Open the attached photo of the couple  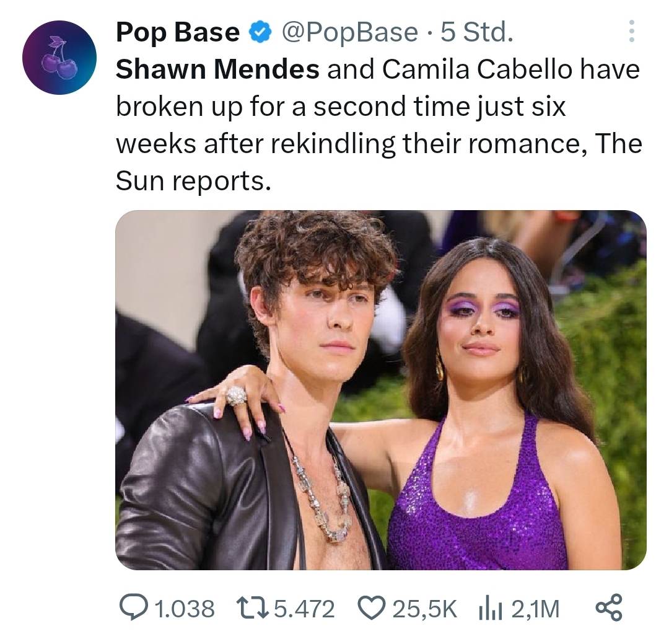[x=380, y=390]
